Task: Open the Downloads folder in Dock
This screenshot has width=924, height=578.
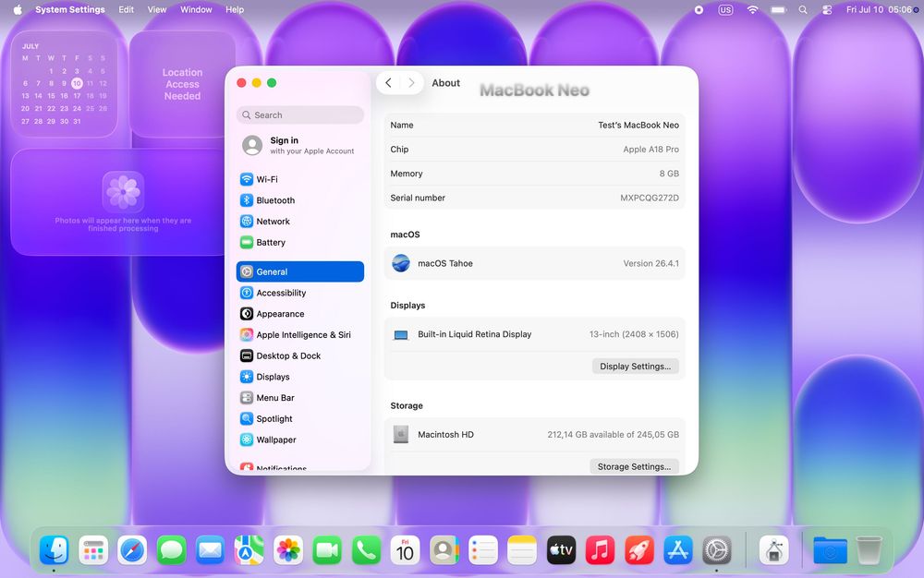Action: pyautogui.click(x=831, y=551)
